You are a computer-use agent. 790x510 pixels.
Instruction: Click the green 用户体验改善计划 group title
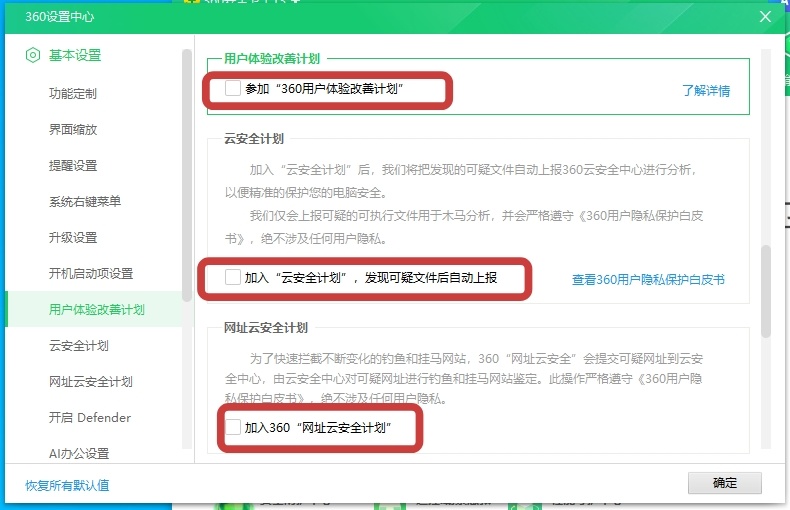272,58
